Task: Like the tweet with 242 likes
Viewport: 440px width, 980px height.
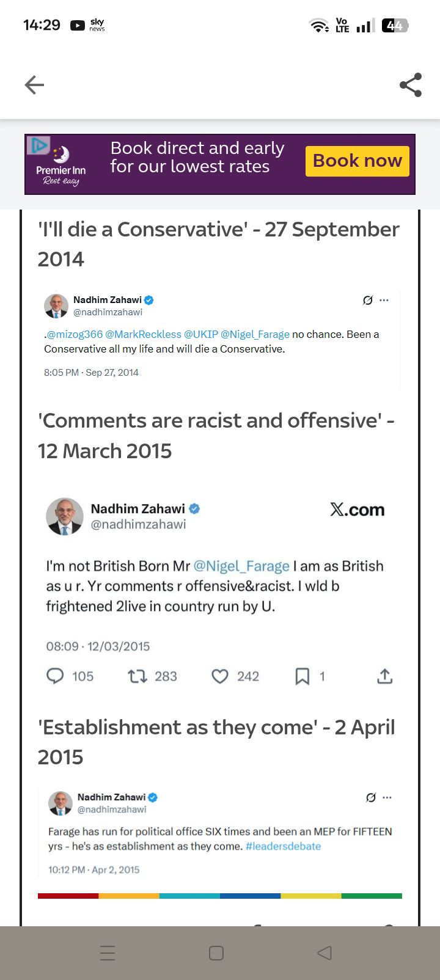Action: 220,676
